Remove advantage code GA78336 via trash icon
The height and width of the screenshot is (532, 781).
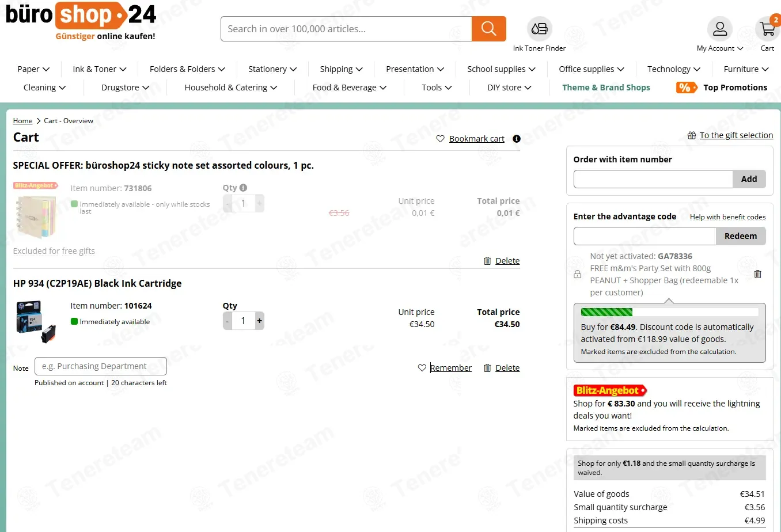click(758, 274)
